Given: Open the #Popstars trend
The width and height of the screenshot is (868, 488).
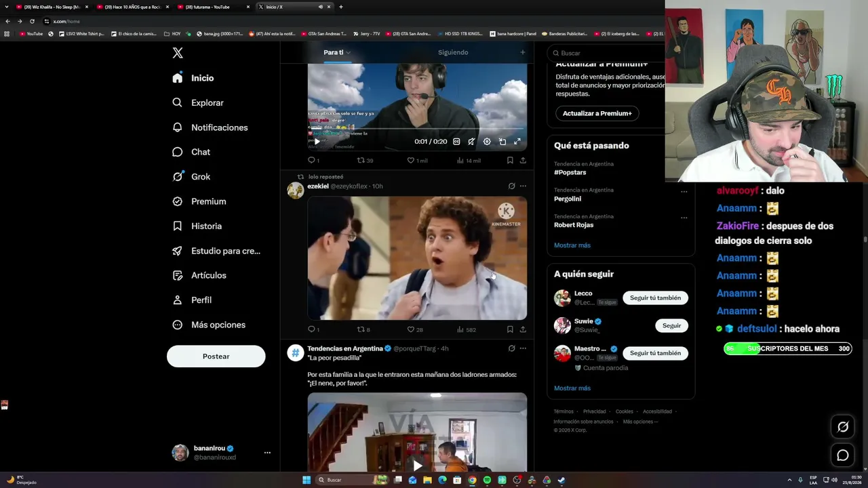Looking at the screenshot, I should (570, 172).
